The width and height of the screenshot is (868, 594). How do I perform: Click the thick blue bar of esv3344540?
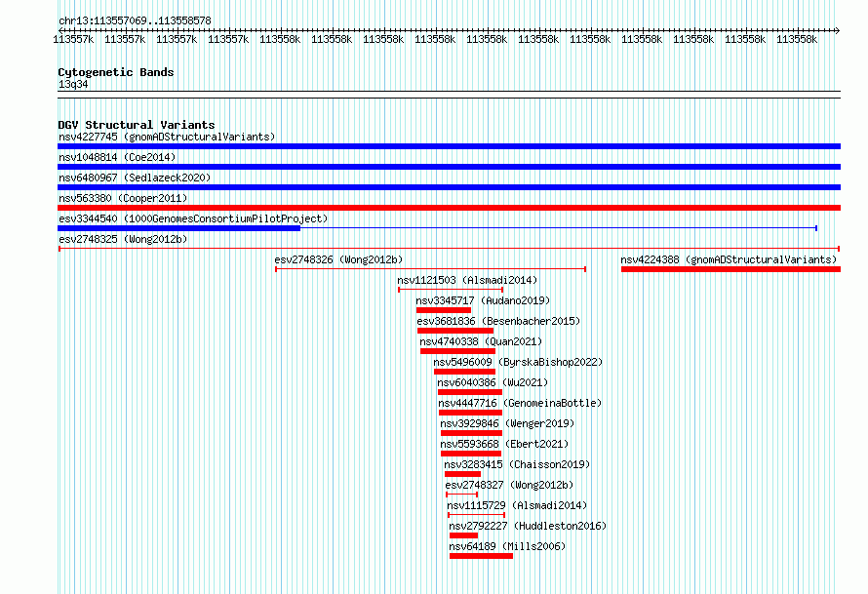click(x=178, y=228)
